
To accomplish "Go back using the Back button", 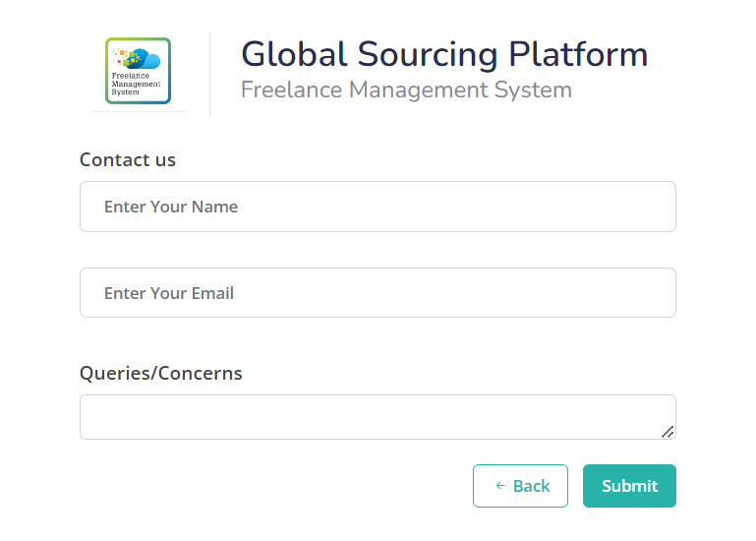I will tap(520, 486).
